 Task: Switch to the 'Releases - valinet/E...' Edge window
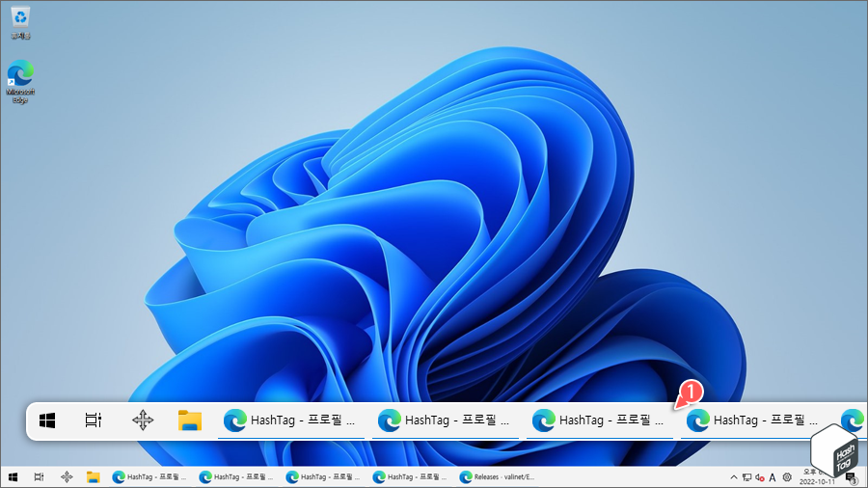(499, 477)
